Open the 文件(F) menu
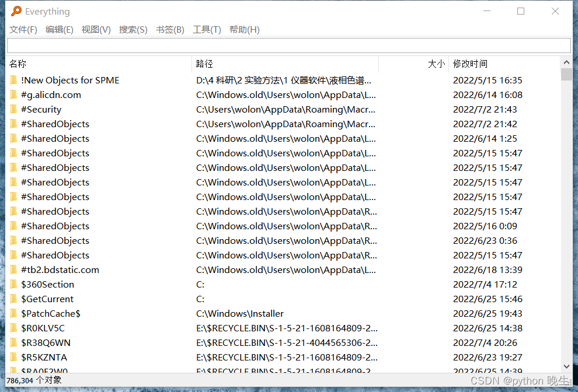The image size is (578, 392). (23, 30)
